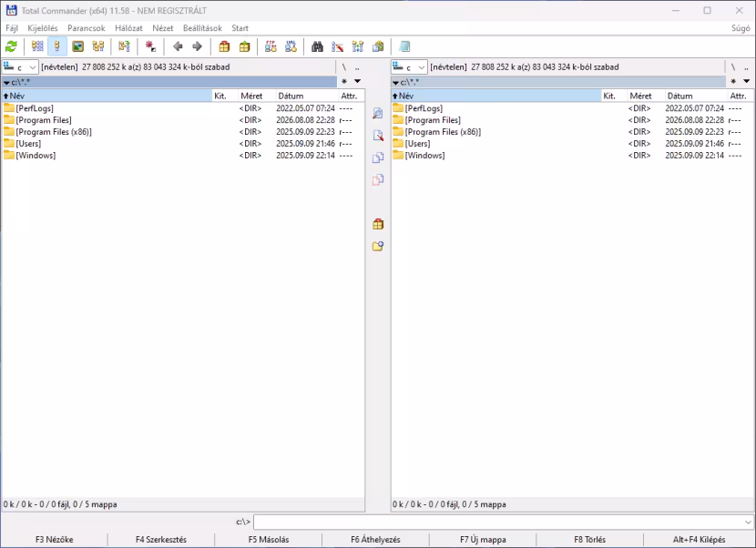Open left panel directory history arrow
The image size is (756, 548).
[357, 81]
